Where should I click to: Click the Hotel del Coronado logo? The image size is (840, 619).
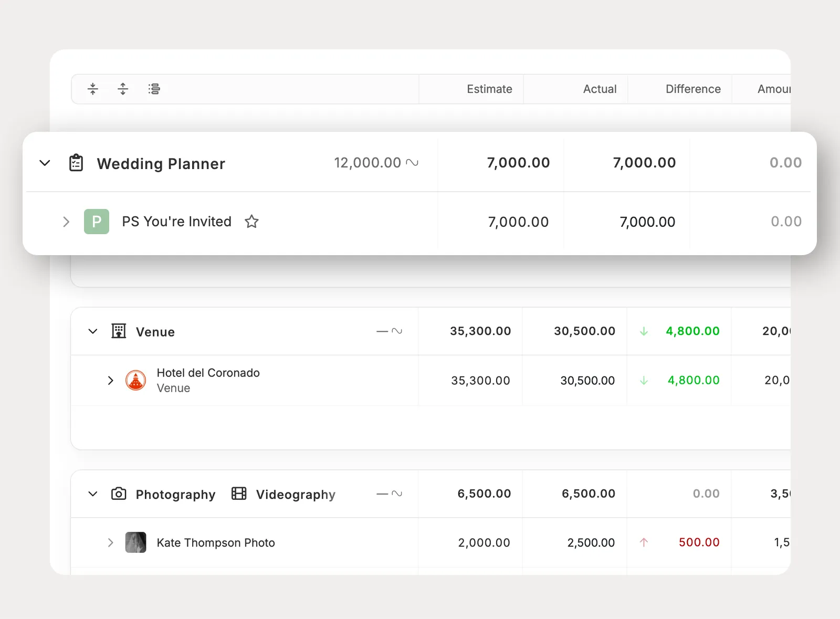(x=135, y=380)
